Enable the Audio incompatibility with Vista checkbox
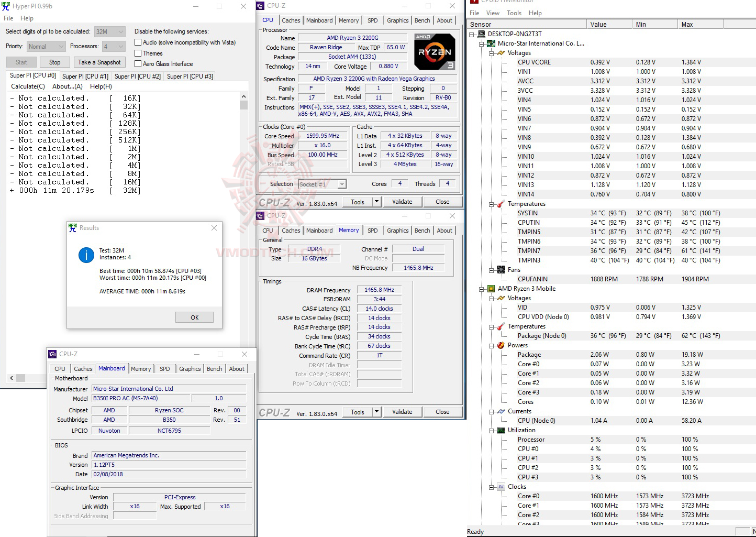This screenshot has height=537, width=756. [138, 42]
